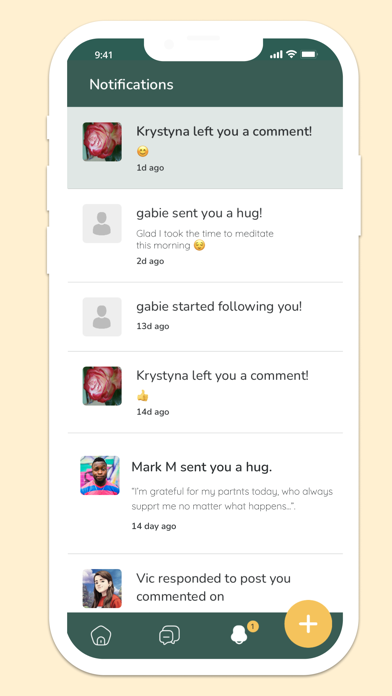Tap the thumbs-up emoji comment
392x696 pixels.
click(143, 395)
